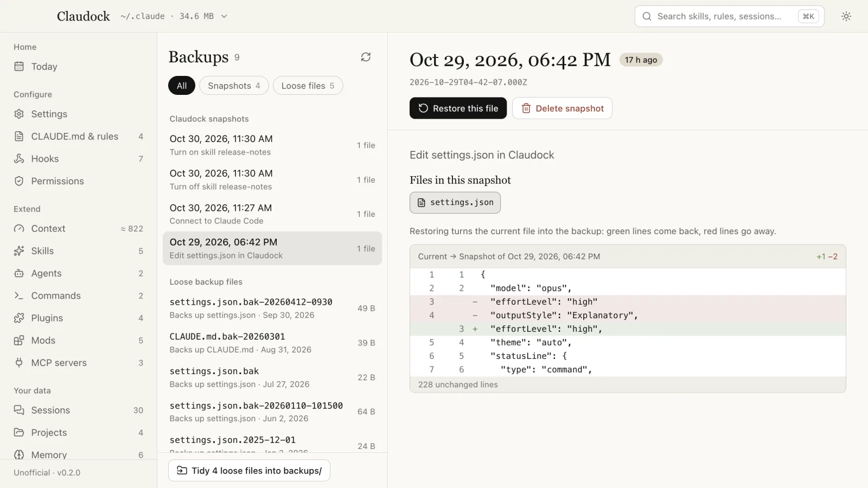868x488 pixels.
Task: Click the Permissions shield icon
Action: coord(19,181)
